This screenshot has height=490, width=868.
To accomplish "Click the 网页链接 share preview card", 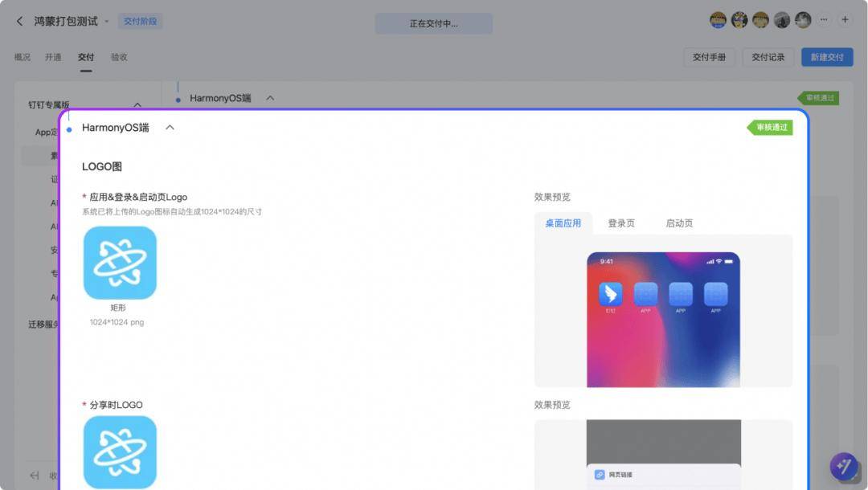I will click(664, 476).
